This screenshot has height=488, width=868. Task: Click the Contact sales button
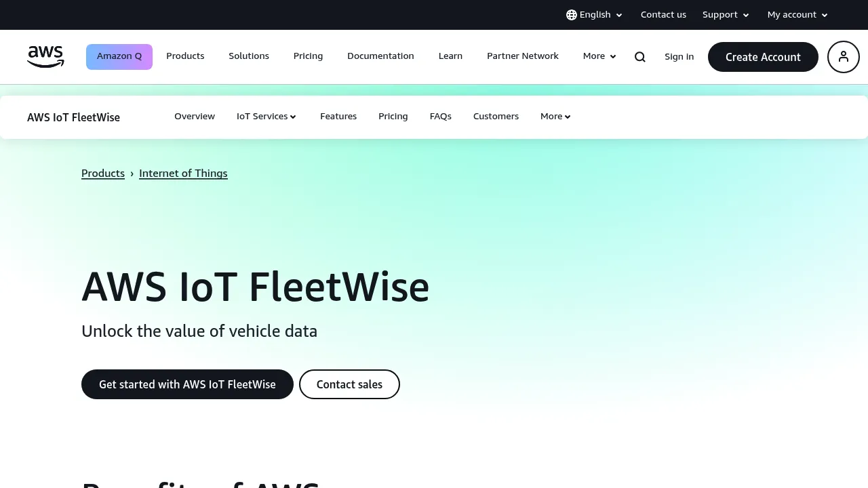click(x=349, y=384)
